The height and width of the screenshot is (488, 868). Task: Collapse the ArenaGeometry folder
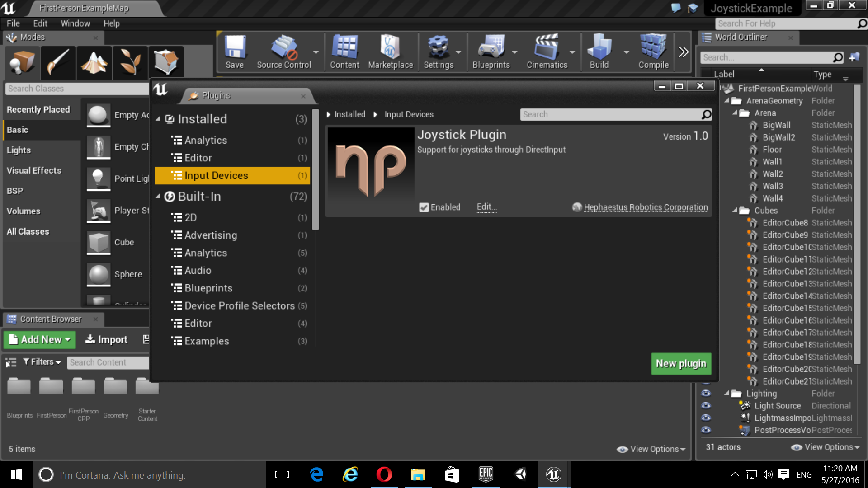[x=727, y=101]
